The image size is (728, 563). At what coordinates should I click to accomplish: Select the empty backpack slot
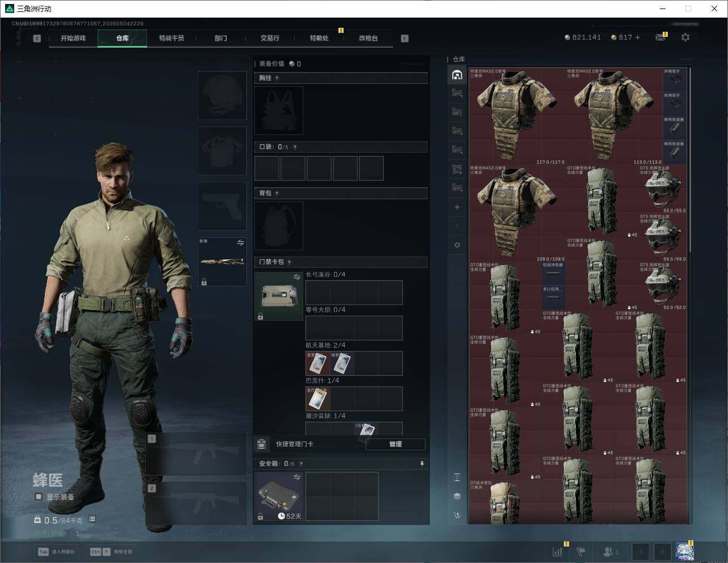[x=279, y=226]
